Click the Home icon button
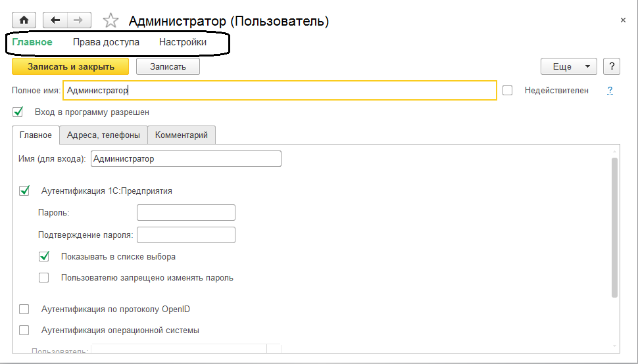Image resolution: width=638 pixels, height=364 pixels. (x=25, y=20)
